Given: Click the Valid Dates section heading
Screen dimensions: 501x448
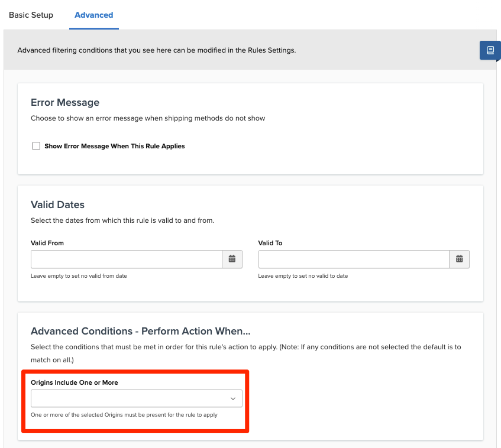Looking at the screenshot, I should coord(57,204).
